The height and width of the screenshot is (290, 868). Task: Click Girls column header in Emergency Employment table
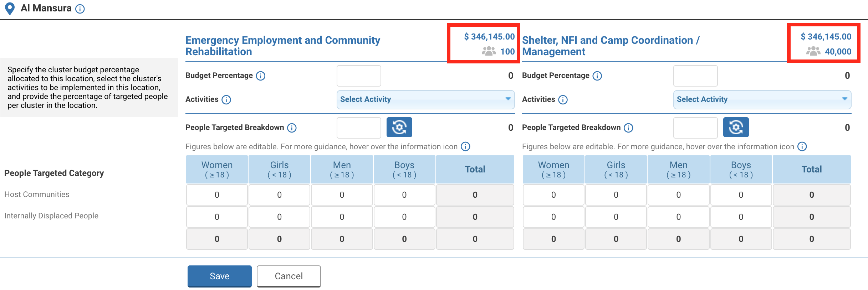[x=279, y=170]
